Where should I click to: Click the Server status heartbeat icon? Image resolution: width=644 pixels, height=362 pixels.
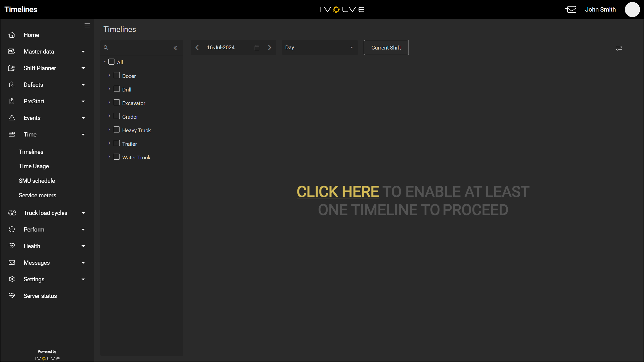point(12,296)
